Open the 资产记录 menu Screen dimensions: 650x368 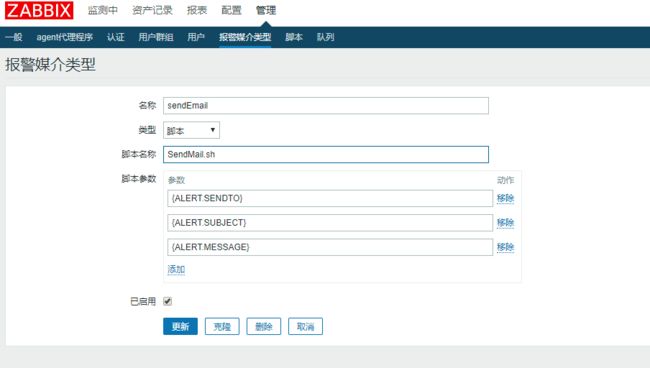click(152, 10)
